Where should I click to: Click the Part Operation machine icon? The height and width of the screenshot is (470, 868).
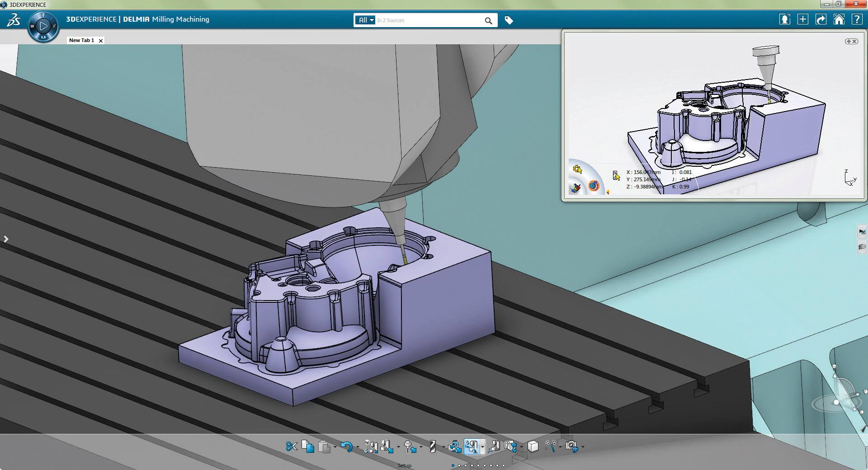(x=387, y=446)
